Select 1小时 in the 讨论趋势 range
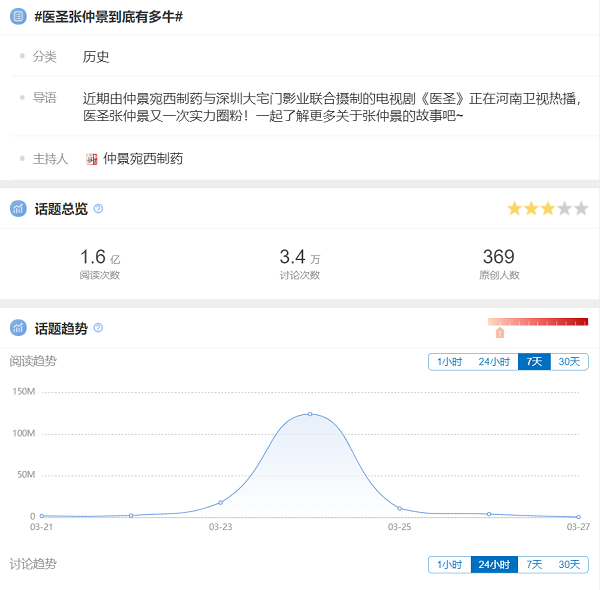This screenshot has height=590, width=600. 449,565
